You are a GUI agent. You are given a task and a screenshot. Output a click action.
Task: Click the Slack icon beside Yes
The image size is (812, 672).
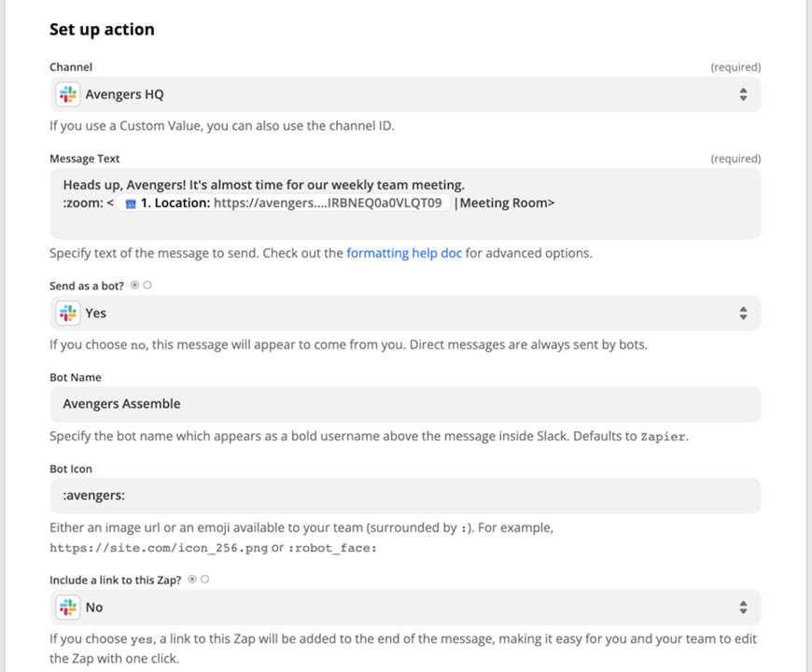68,314
